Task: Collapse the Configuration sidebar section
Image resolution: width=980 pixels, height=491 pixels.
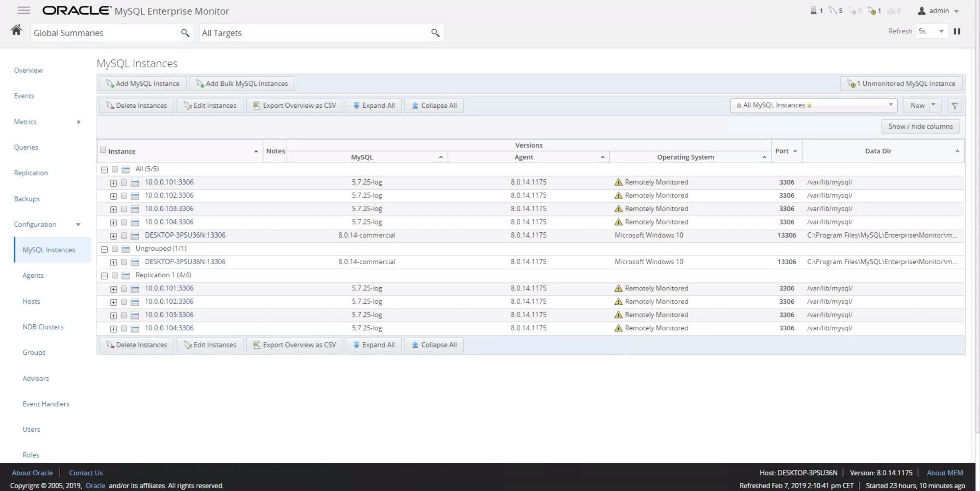Action: (78, 224)
